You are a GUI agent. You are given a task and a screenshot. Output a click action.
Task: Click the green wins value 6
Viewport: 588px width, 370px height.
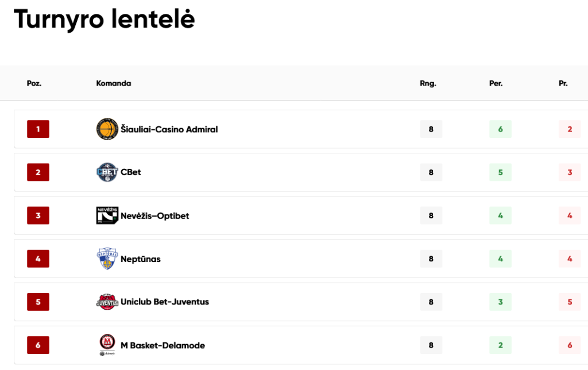point(500,129)
